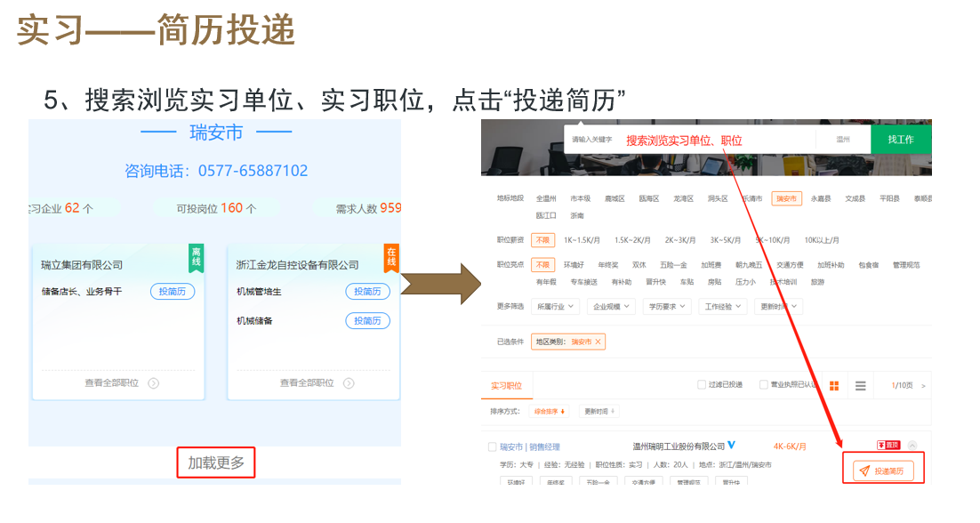The width and height of the screenshot is (980, 523).
Task: Filter by highlight 有年假
Action: coord(546,282)
